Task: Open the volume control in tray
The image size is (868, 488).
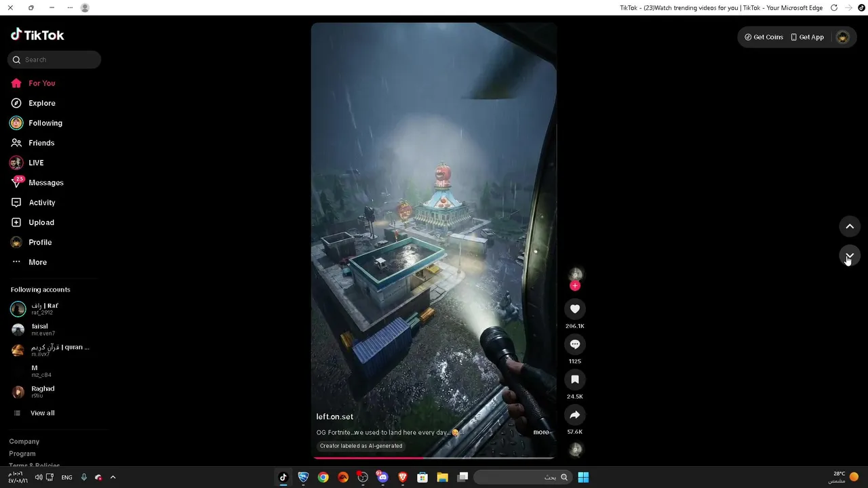Action: click(x=39, y=477)
